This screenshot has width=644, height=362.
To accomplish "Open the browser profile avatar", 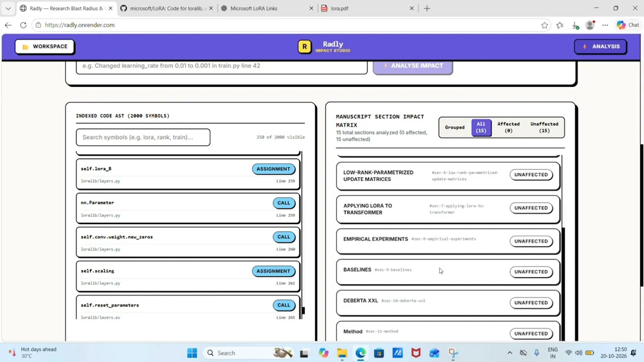I will pyautogui.click(x=590, y=25).
